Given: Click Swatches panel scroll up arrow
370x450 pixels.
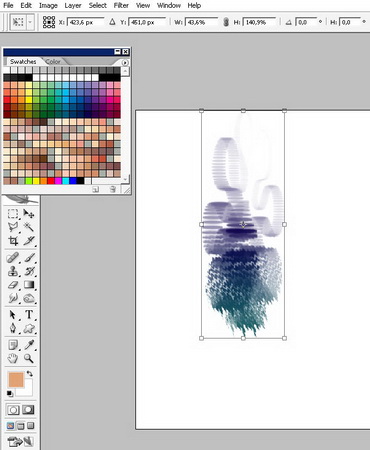Looking at the screenshot, I should point(125,71).
